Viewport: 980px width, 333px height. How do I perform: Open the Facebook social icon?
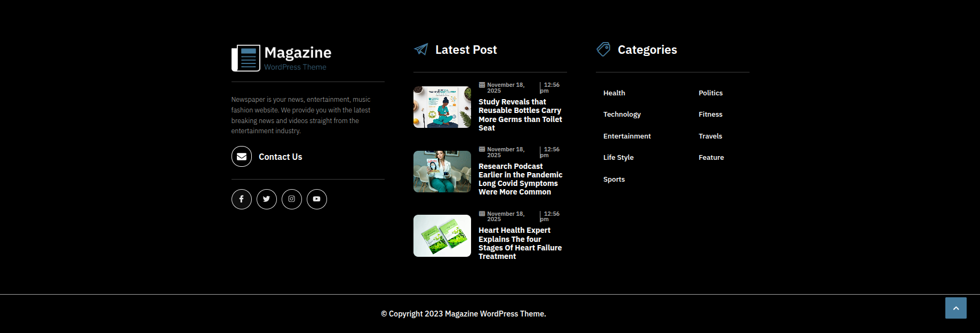point(241,199)
